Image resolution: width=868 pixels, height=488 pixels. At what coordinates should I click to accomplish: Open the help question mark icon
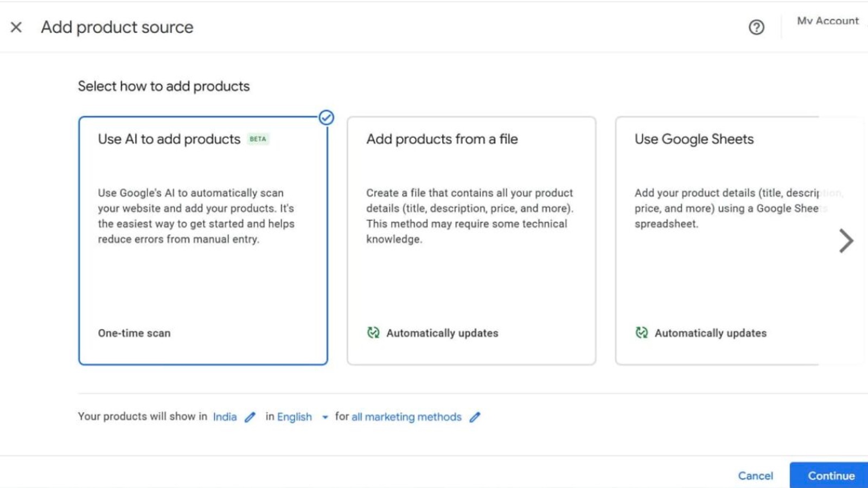click(756, 27)
